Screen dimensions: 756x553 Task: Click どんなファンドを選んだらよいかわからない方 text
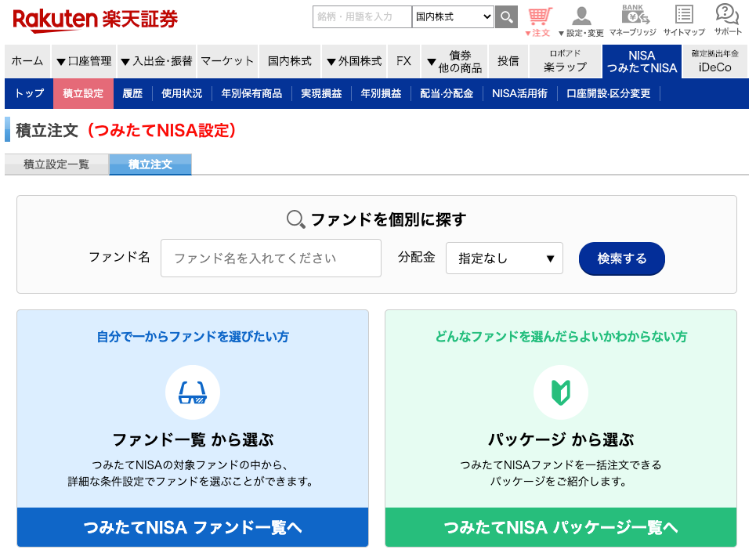pyautogui.click(x=561, y=337)
